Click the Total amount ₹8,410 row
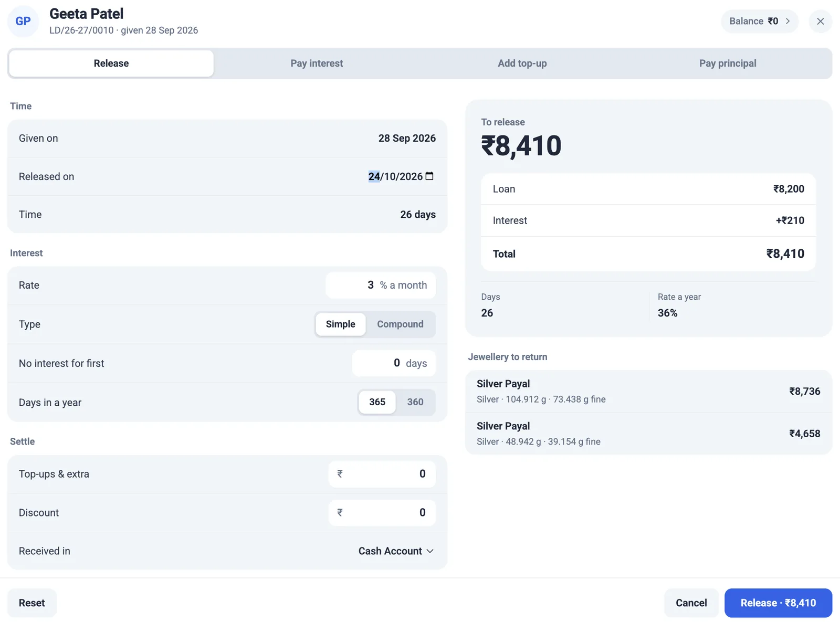Viewport: 840px width, 622px height. click(648, 254)
